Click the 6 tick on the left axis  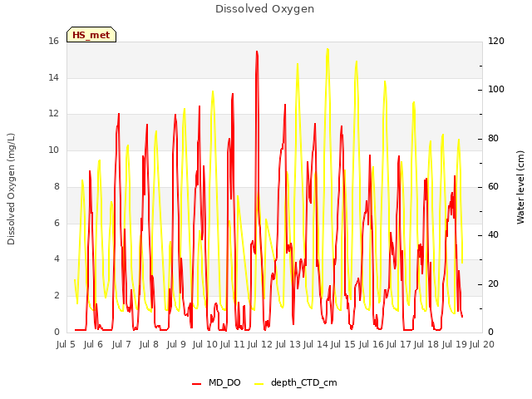pos(57,223)
